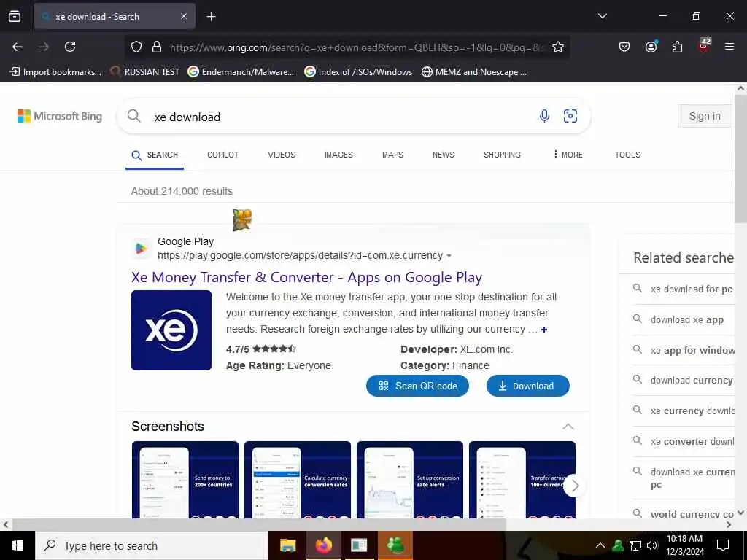
Task: Open the Endermanch/Malware bookmark
Action: tap(241, 72)
